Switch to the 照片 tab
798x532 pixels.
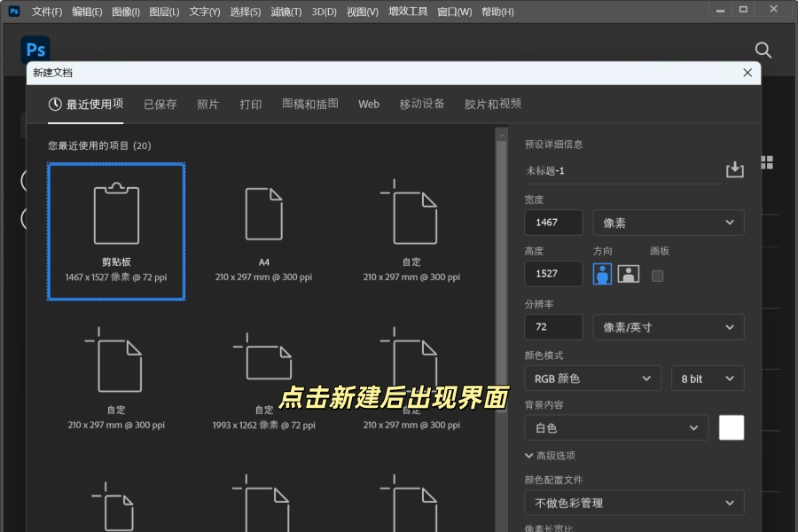pyautogui.click(x=208, y=105)
